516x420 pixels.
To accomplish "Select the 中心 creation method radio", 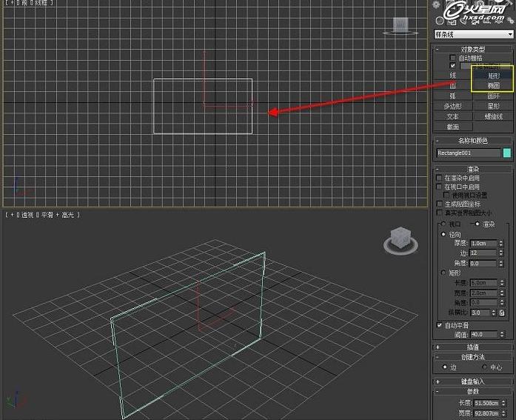I will coord(483,367).
